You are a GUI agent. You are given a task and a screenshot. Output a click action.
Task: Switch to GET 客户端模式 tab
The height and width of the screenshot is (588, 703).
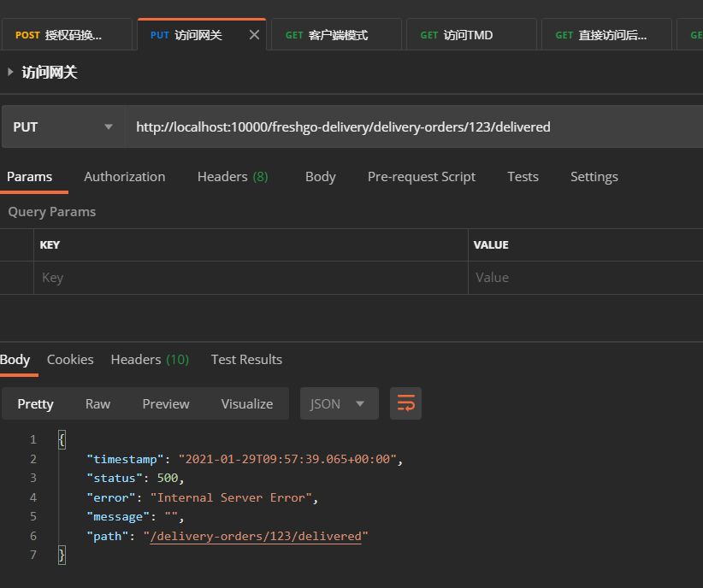336,35
